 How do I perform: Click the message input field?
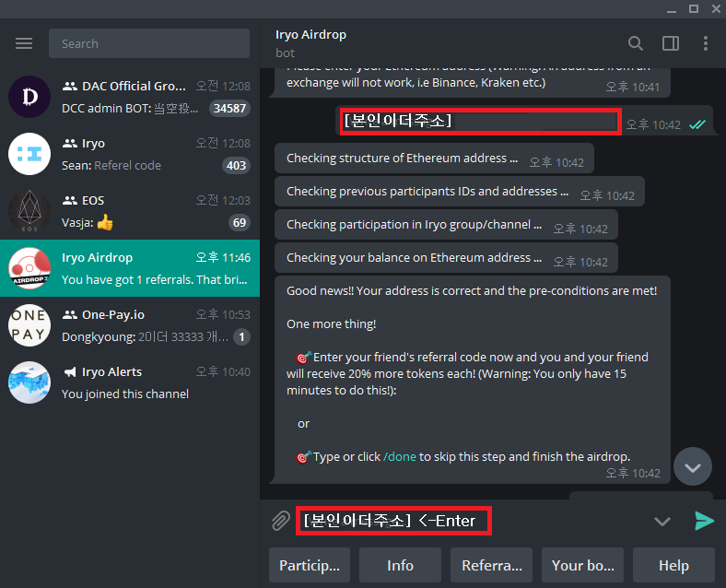pyautogui.click(x=468, y=521)
